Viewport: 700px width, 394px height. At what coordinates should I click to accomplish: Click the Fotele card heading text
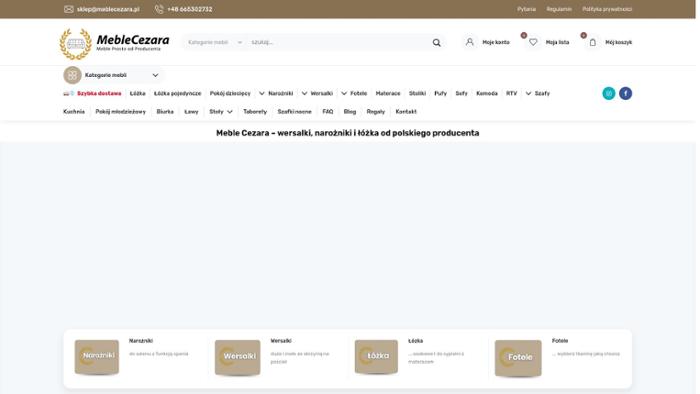[560, 340]
